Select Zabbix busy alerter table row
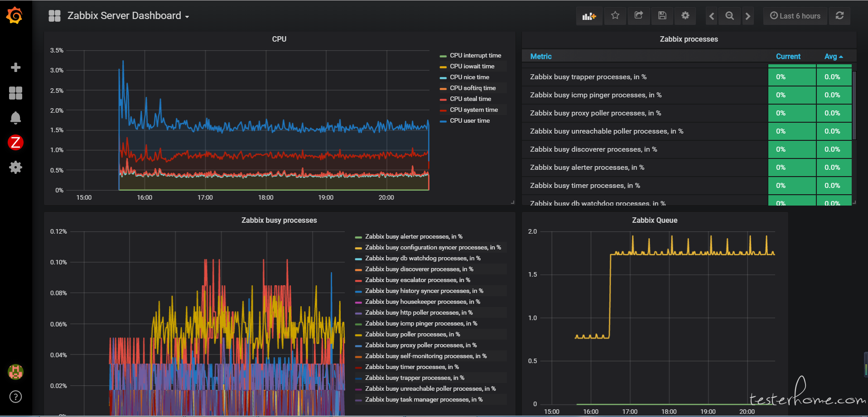Image resolution: width=868 pixels, height=417 pixels. pos(687,168)
